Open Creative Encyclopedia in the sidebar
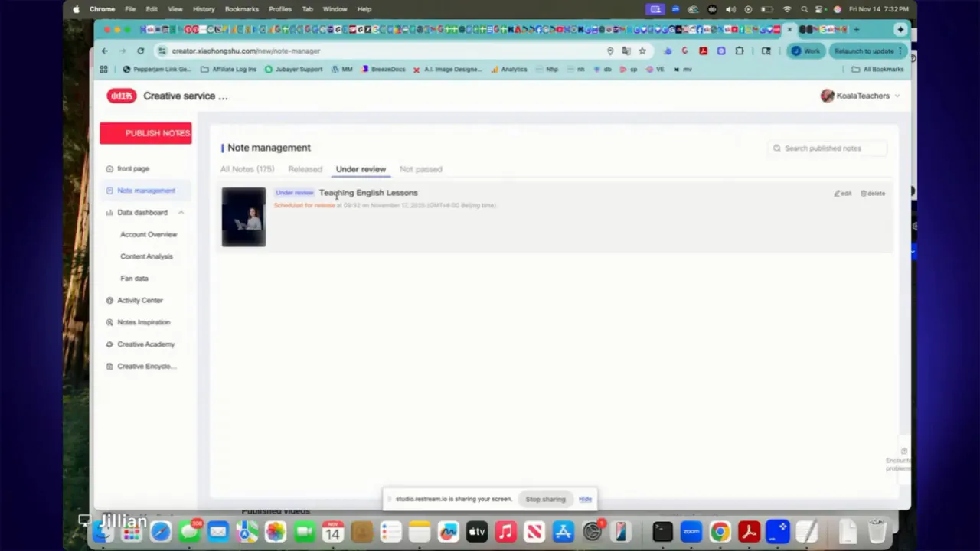This screenshot has width=980, height=551. pyautogui.click(x=146, y=367)
